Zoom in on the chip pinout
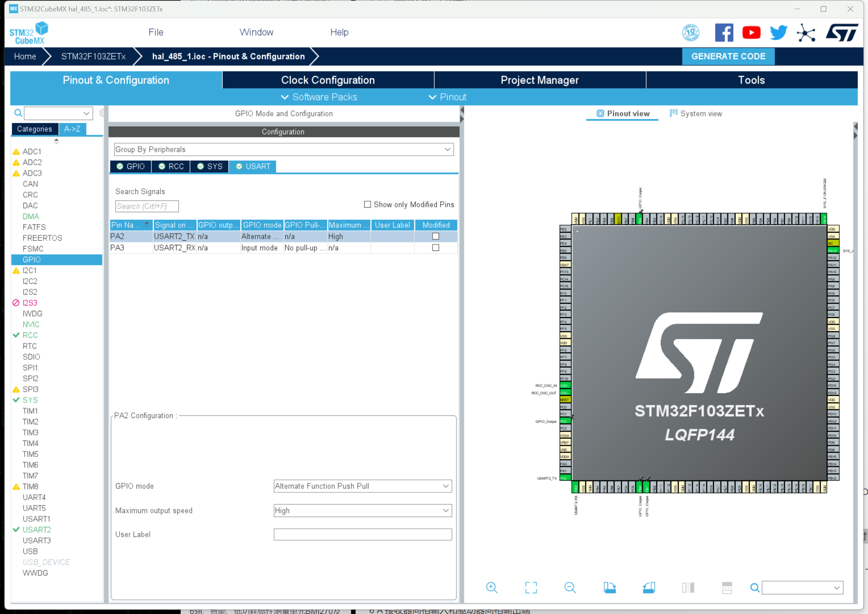The height and width of the screenshot is (614, 868). click(x=492, y=587)
